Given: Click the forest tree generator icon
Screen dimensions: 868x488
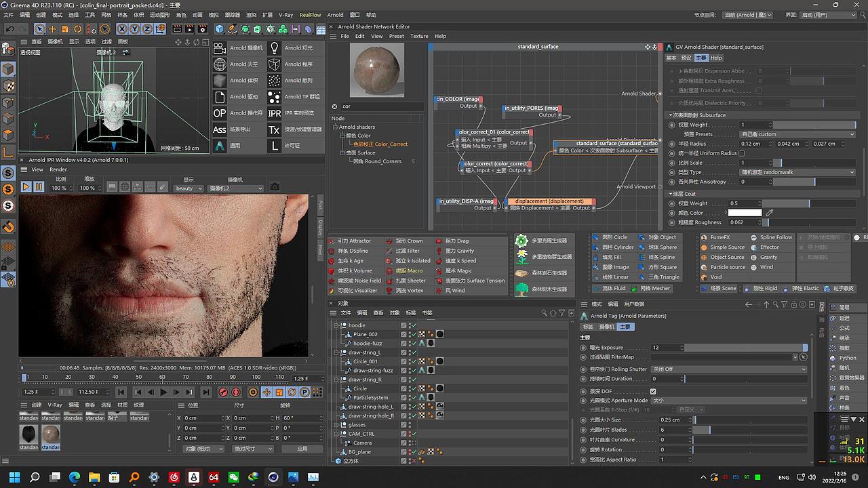Looking at the screenshot, I should point(521,289).
